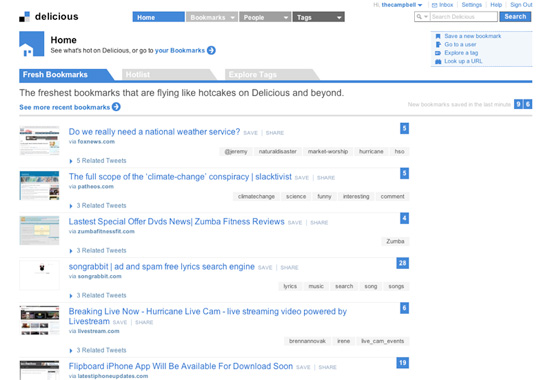550x380 pixels.
Task: Click the Zumba tag
Action: [395, 241]
